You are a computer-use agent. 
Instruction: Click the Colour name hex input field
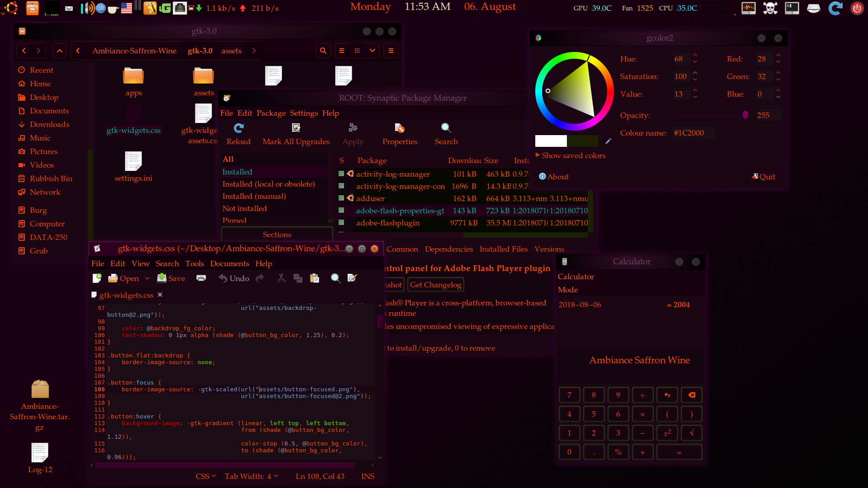(x=693, y=133)
